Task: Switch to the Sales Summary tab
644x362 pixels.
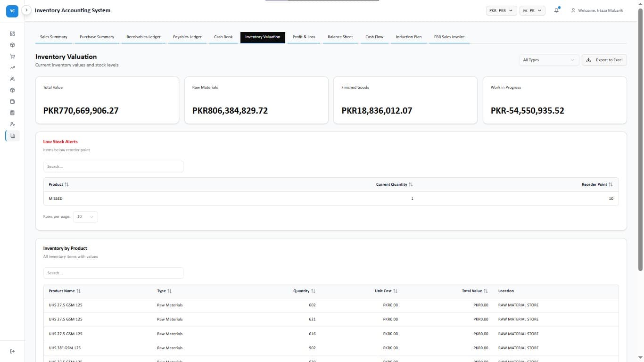Action: point(54,37)
